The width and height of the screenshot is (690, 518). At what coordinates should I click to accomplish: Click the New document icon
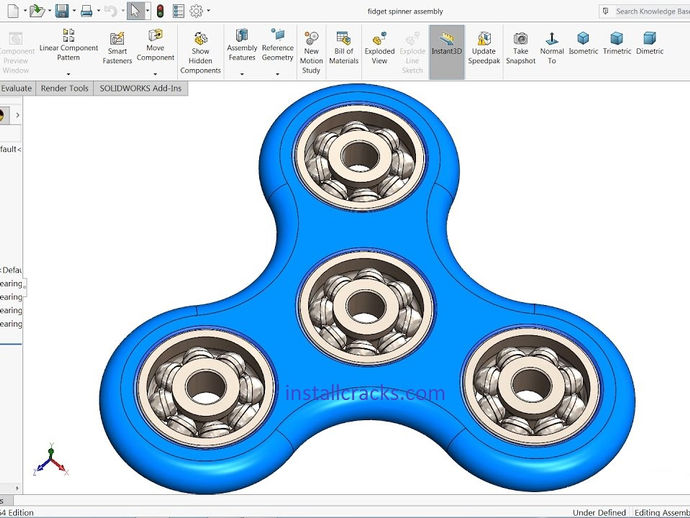pyautogui.click(x=13, y=11)
